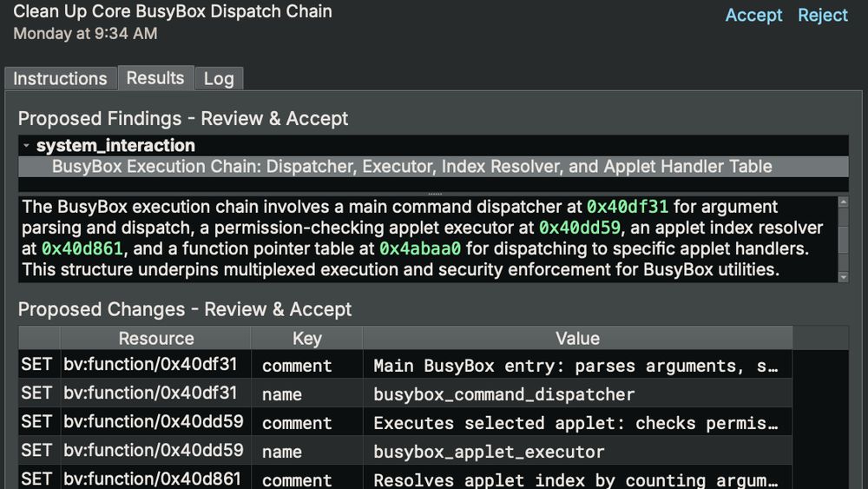This screenshot has height=489, width=868.
Task: Select 'Resolves applet index' comment value cell
Action: coord(577,479)
